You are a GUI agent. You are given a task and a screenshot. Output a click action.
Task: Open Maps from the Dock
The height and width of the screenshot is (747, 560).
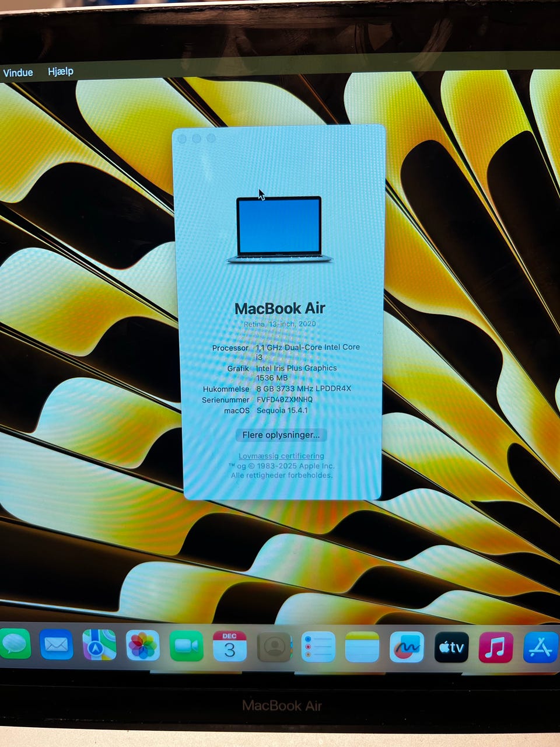click(99, 645)
